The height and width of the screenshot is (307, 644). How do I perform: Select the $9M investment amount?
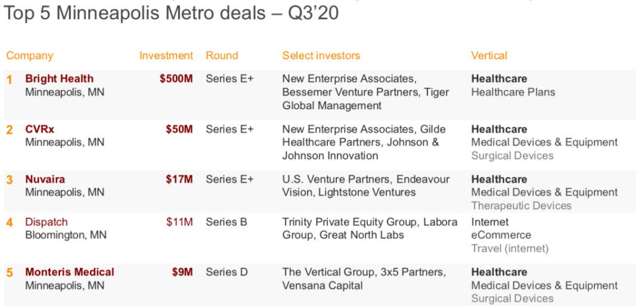pyautogui.click(x=182, y=272)
